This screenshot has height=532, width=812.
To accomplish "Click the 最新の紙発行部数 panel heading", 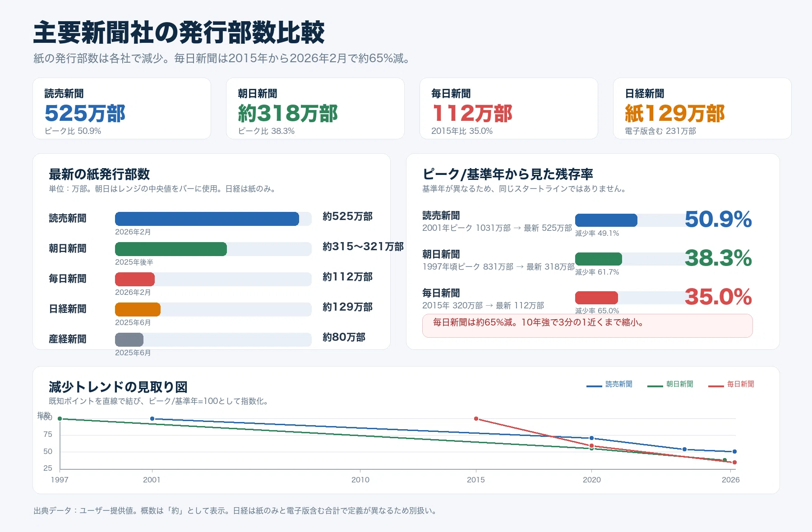I will 99,174.
